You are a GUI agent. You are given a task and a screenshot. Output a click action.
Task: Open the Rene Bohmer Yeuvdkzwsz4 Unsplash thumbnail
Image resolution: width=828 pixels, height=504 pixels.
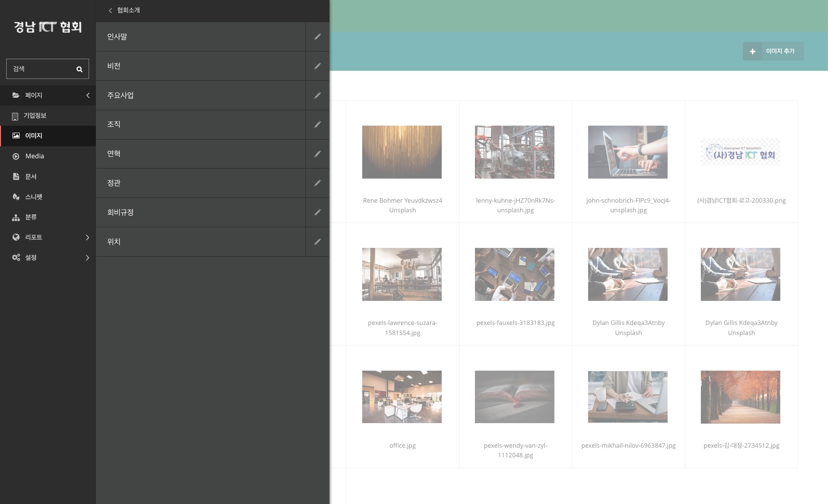pos(402,152)
